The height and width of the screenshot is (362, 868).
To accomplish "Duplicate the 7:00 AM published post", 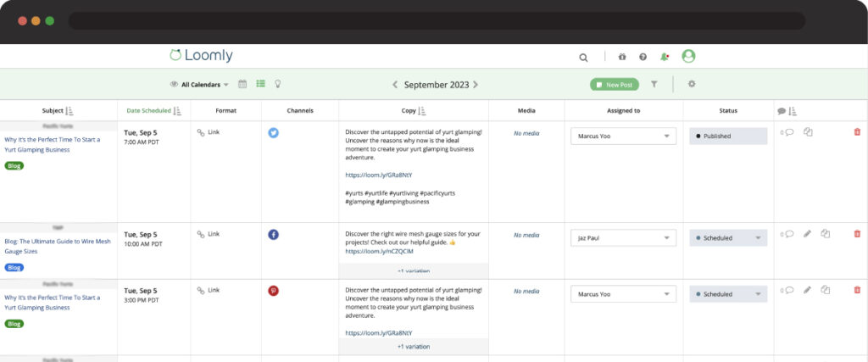I will point(808,132).
